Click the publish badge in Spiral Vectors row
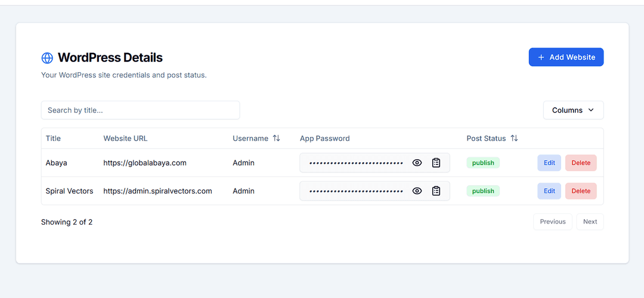This screenshot has width=644, height=298. pyautogui.click(x=483, y=191)
